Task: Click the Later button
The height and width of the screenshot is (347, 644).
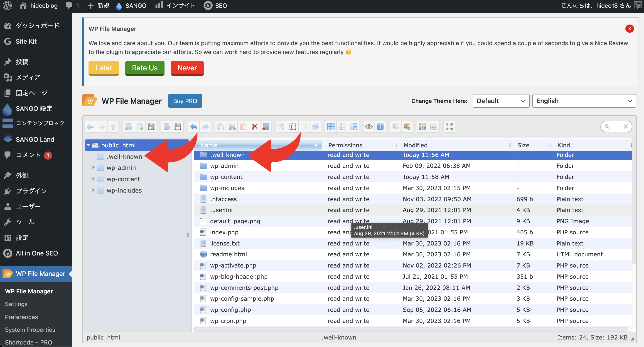Action: click(x=103, y=68)
